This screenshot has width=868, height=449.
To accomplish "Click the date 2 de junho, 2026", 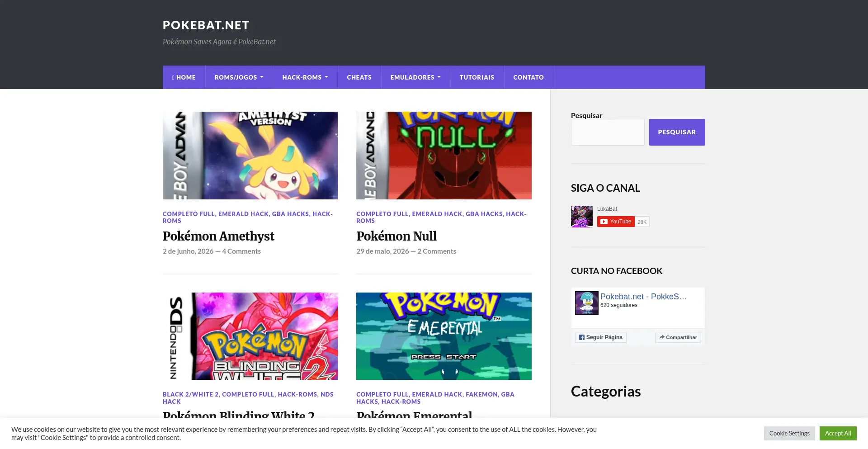I will point(188,251).
